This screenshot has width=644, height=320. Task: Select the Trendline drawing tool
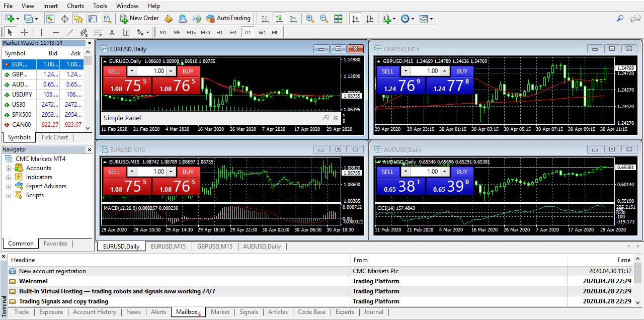point(70,32)
